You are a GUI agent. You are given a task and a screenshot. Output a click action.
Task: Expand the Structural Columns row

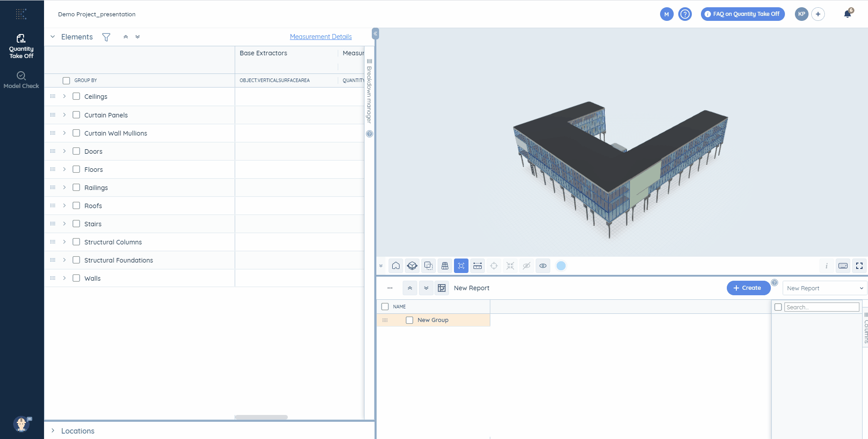click(x=64, y=242)
